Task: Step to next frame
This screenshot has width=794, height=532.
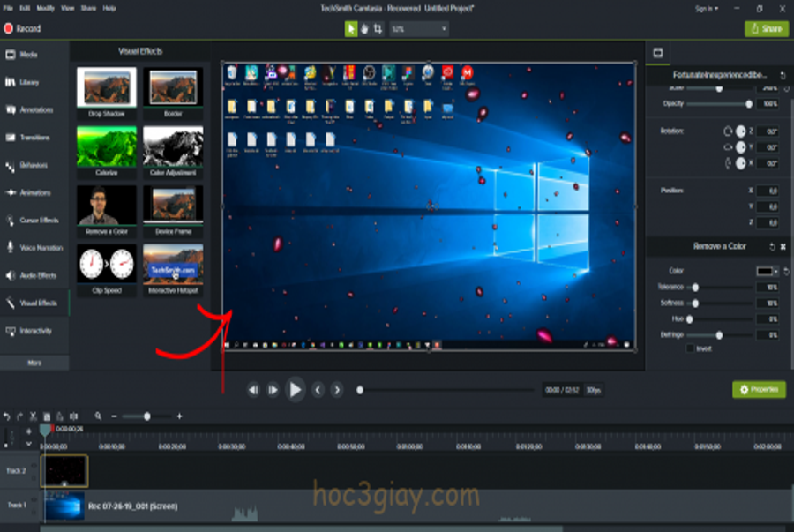Action: point(273,390)
